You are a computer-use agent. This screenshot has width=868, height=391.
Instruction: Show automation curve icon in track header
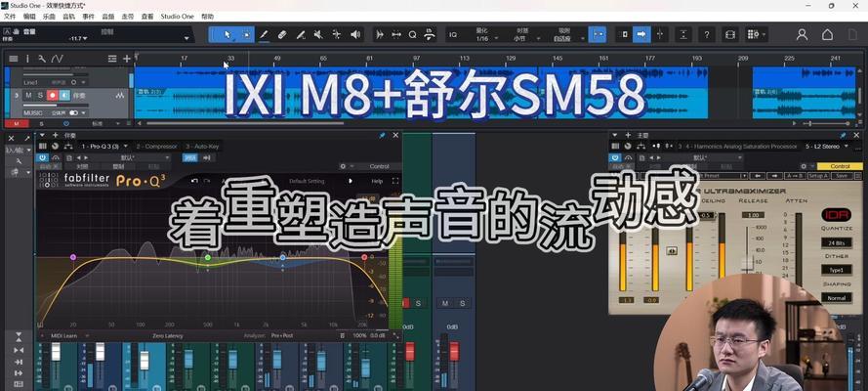pos(57,58)
